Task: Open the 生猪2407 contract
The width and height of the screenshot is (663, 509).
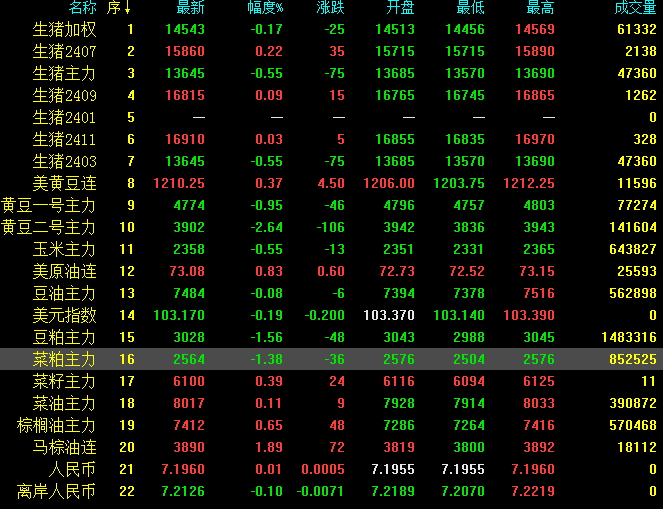Action: point(64,51)
